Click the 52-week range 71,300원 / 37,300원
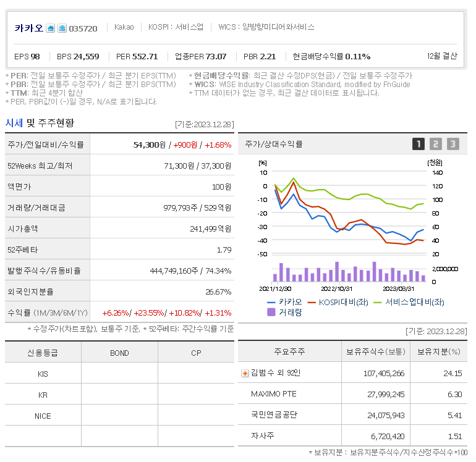This screenshot has width=476, height=462. (x=197, y=166)
